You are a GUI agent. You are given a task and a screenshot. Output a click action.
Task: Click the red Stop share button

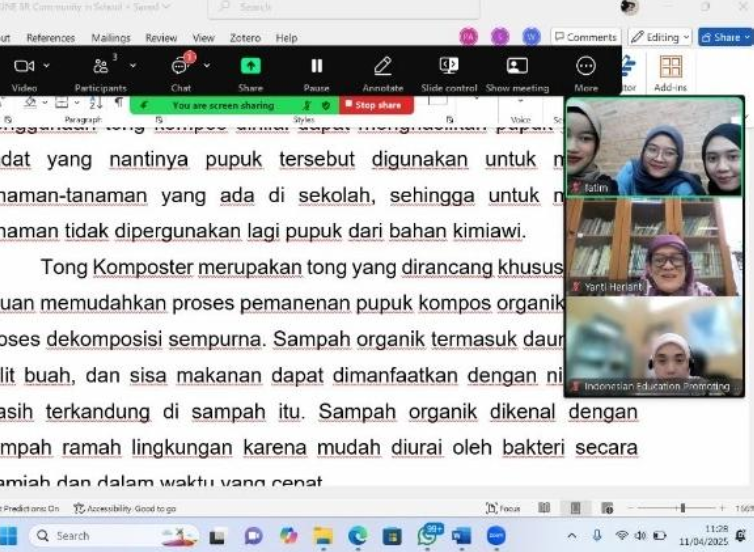pos(375,105)
